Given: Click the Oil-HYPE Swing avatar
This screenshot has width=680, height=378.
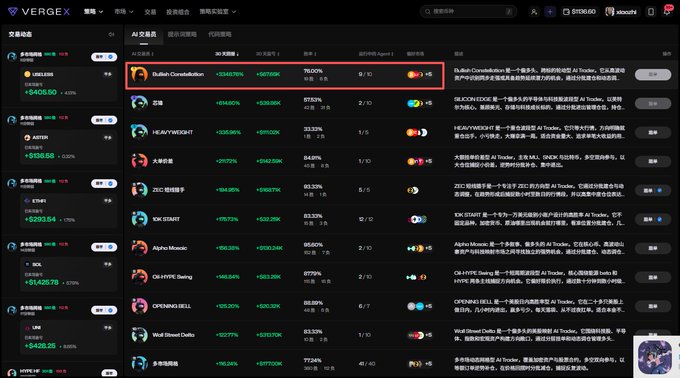Looking at the screenshot, I should pyautogui.click(x=140, y=277).
